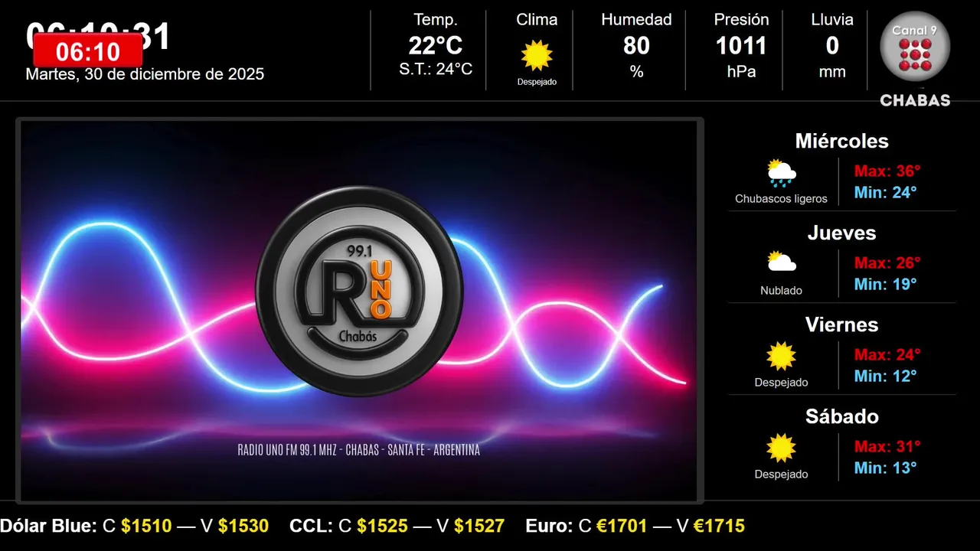Click the Jueves Max: 26° value
The image size is (980, 551).
(x=887, y=263)
